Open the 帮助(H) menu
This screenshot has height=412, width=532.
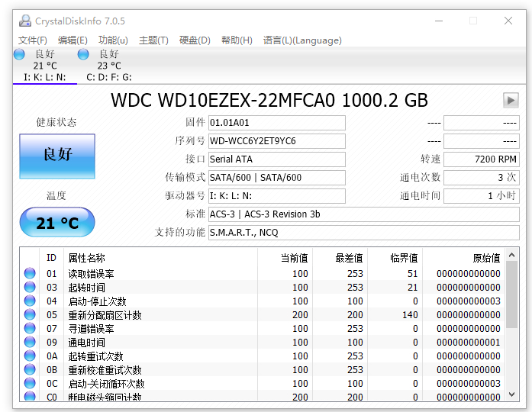point(237,40)
